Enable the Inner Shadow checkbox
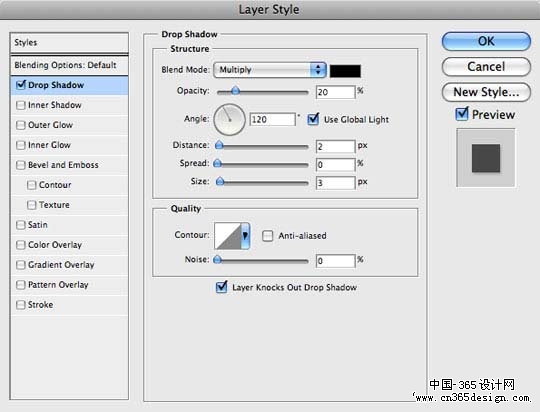540x412 pixels. [x=21, y=105]
